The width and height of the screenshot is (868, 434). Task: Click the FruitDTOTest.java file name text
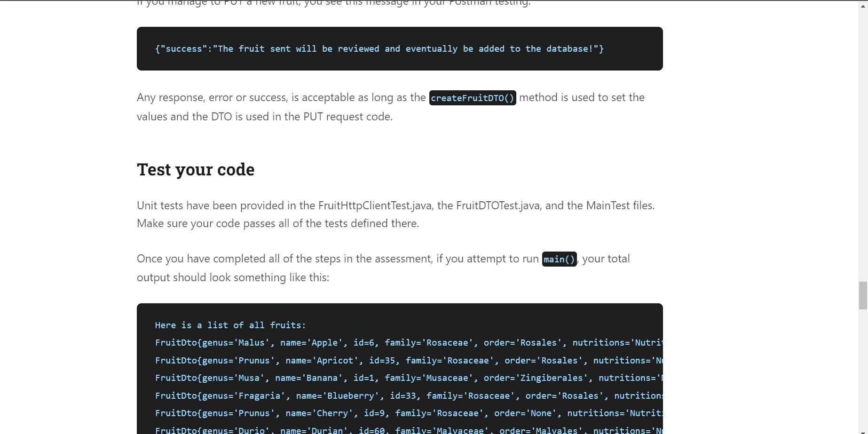point(498,205)
